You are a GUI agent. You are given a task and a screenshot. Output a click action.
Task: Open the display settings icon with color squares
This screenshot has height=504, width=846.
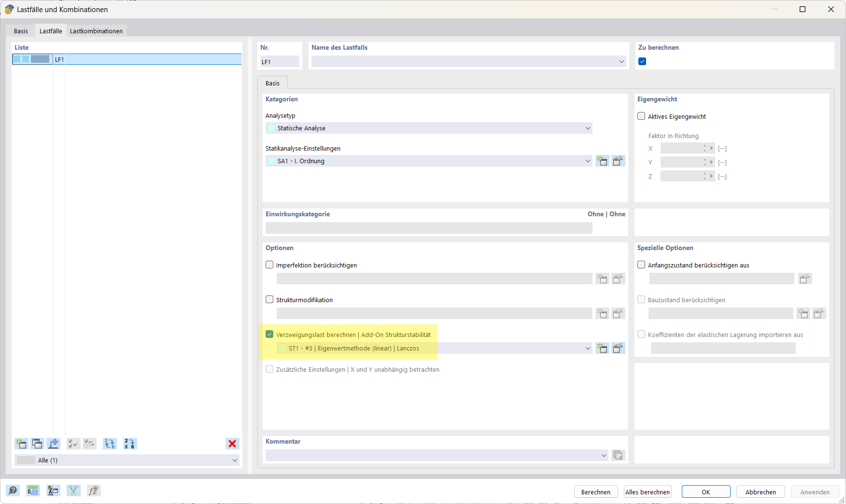coord(53,490)
